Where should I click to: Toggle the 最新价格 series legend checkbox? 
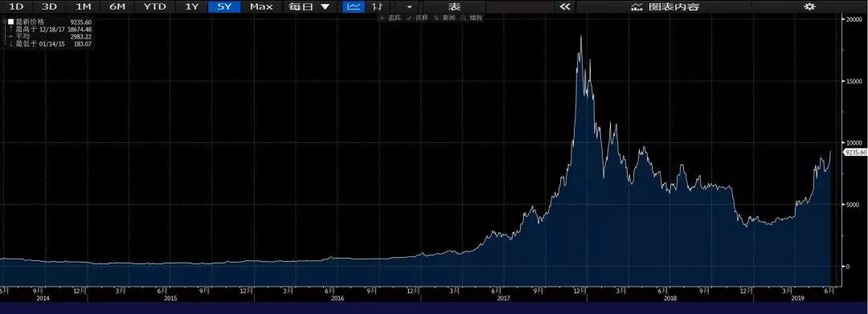(10, 22)
